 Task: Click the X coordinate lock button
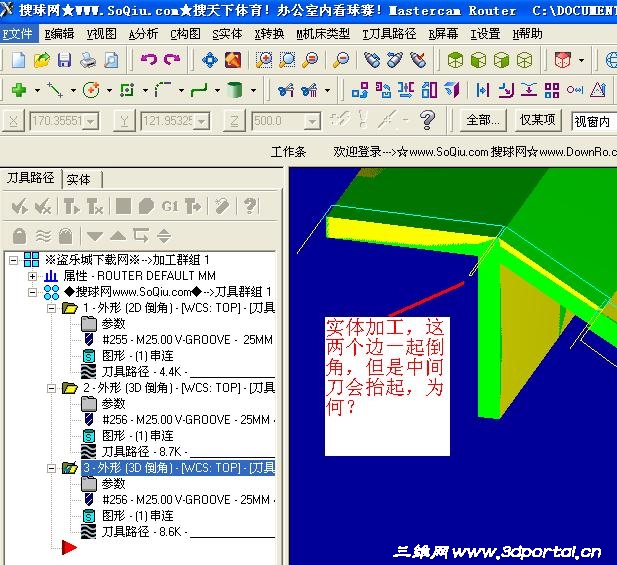click(13, 121)
